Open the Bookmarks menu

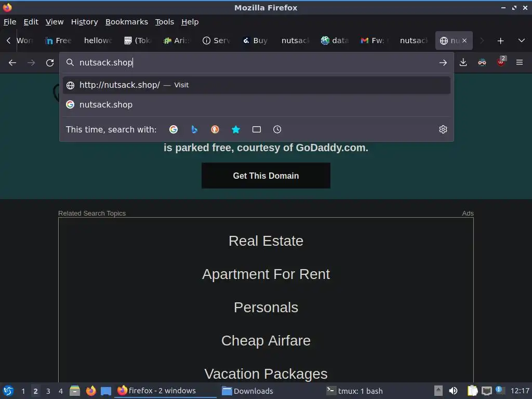pos(127,22)
